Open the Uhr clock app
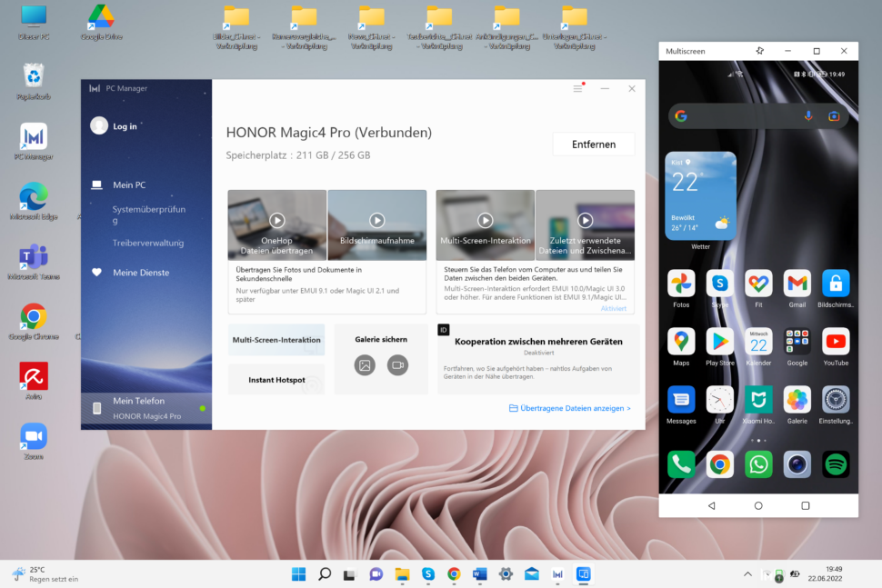This screenshot has height=588, width=882. 719,400
